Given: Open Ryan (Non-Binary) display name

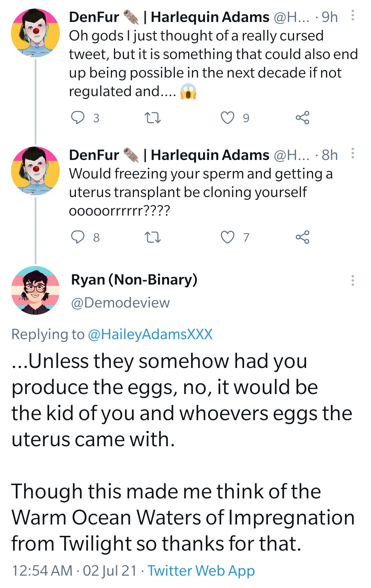Looking at the screenshot, I should (134, 280).
